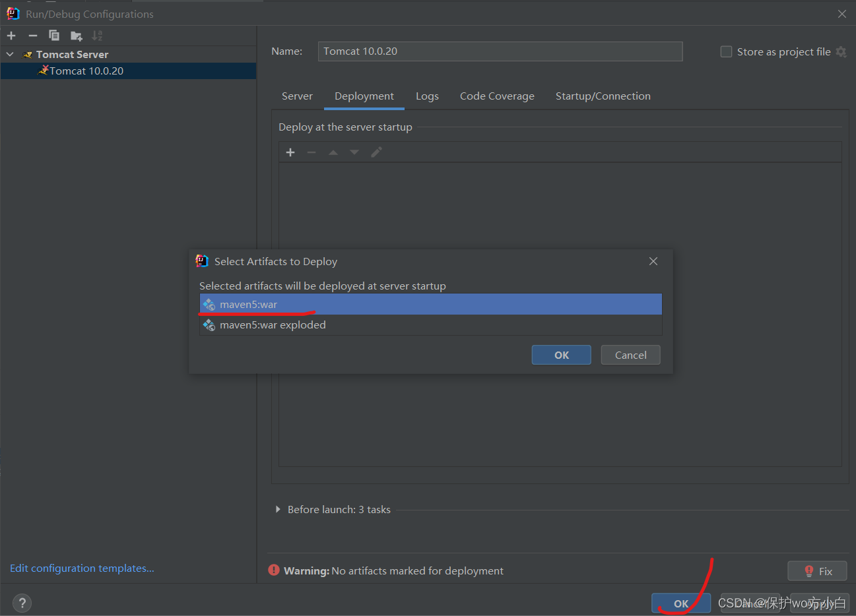The image size is (856, 616).
Task: Click Tomcat Server group icon
Action: (x=27, y=54)
